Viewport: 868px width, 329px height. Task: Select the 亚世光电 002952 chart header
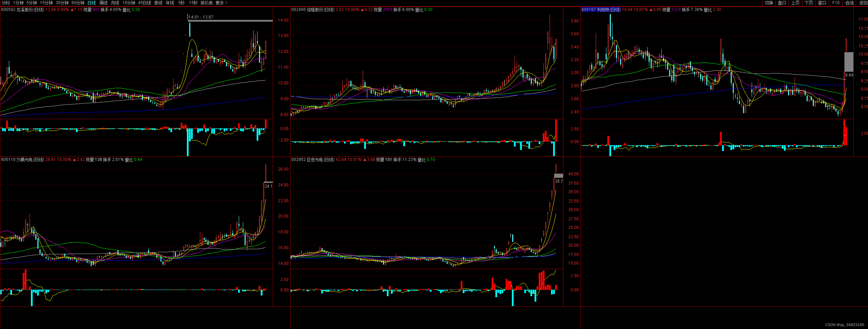click(x=313, y=160)
